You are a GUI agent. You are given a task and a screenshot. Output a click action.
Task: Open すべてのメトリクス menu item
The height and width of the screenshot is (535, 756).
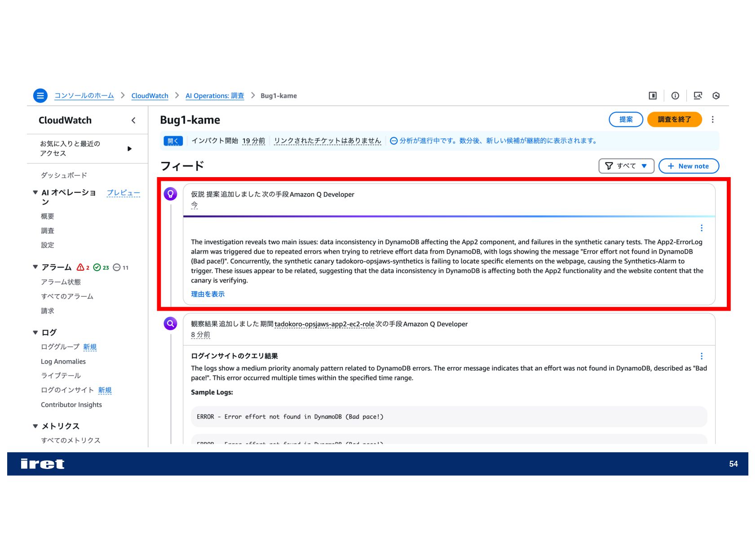pos(71,440)
